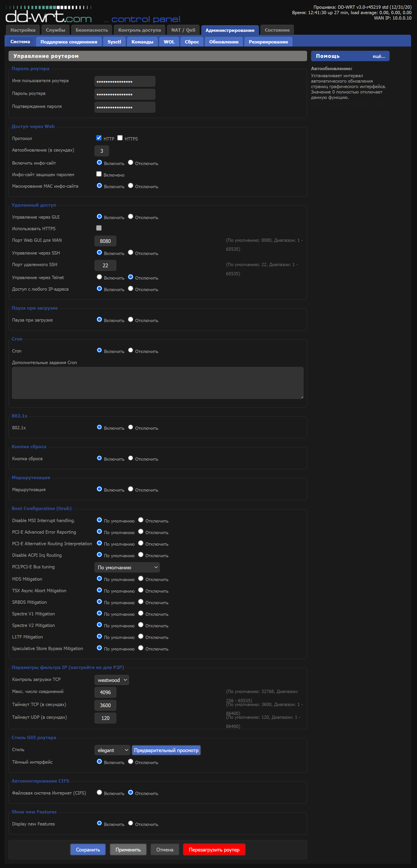Click the Порт Web GUI для WAN field
Screen dimensions: 417x868
105,241
